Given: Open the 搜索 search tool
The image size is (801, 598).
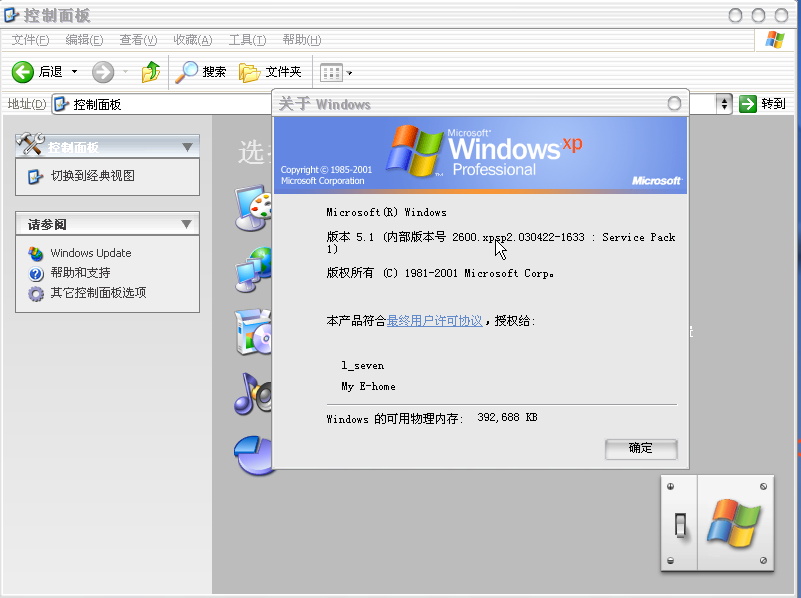Looking at the screenshot, I should [x=200, y=72].
